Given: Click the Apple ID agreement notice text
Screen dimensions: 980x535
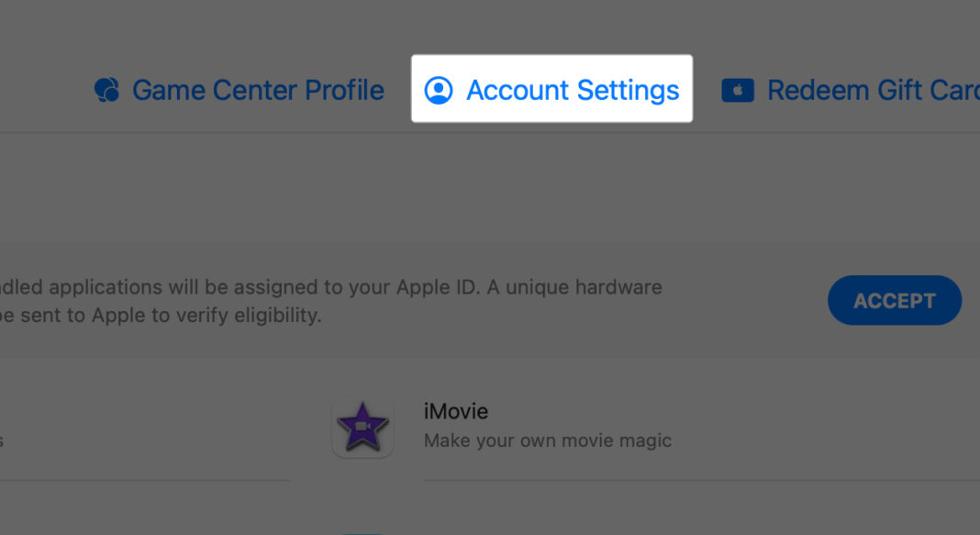Looking at the screenshot, I should coord(330,286).
